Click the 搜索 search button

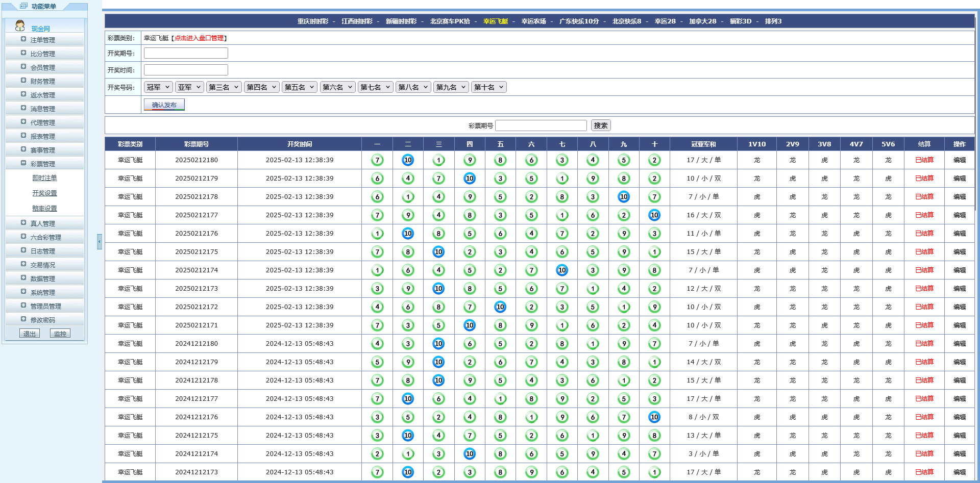coord(600,125)
